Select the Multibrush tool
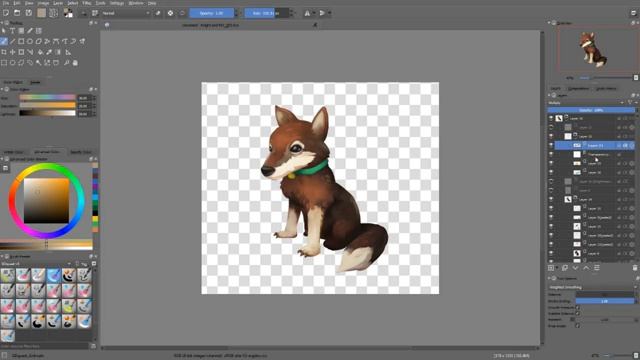The width and height of the screenshot is (640, 360). pos(82,41)
